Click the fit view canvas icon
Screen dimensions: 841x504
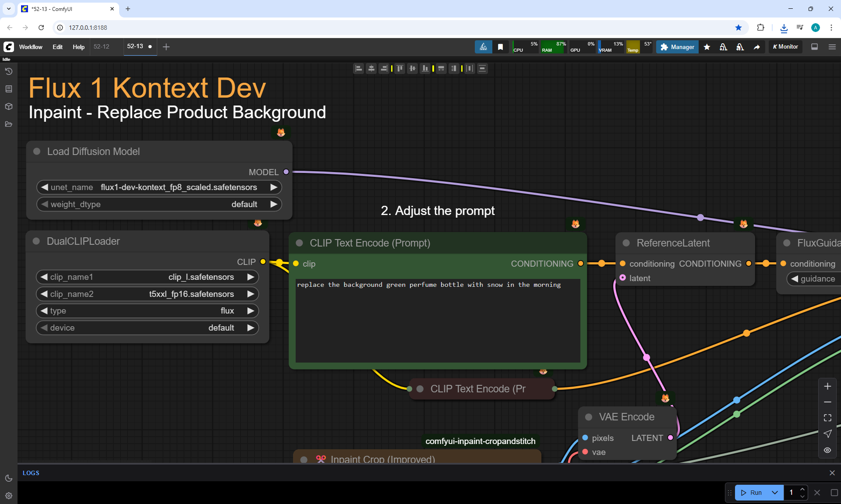point(827,418)
